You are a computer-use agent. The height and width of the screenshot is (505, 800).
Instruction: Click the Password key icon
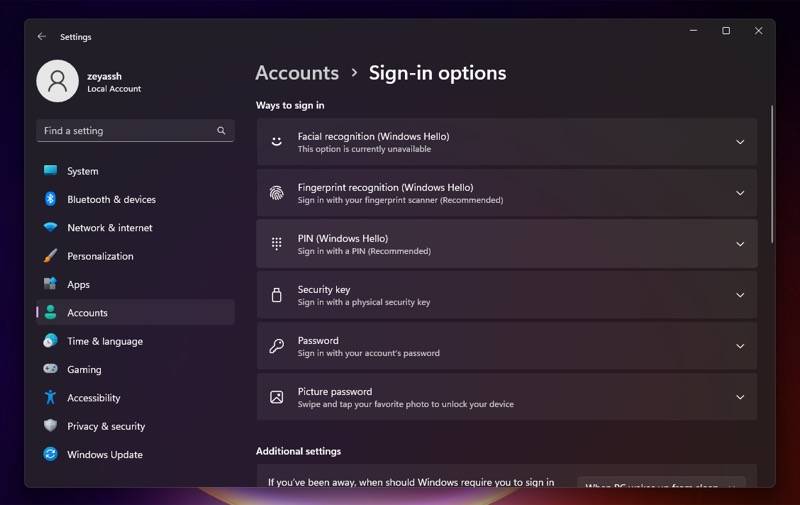pos(277,346)
